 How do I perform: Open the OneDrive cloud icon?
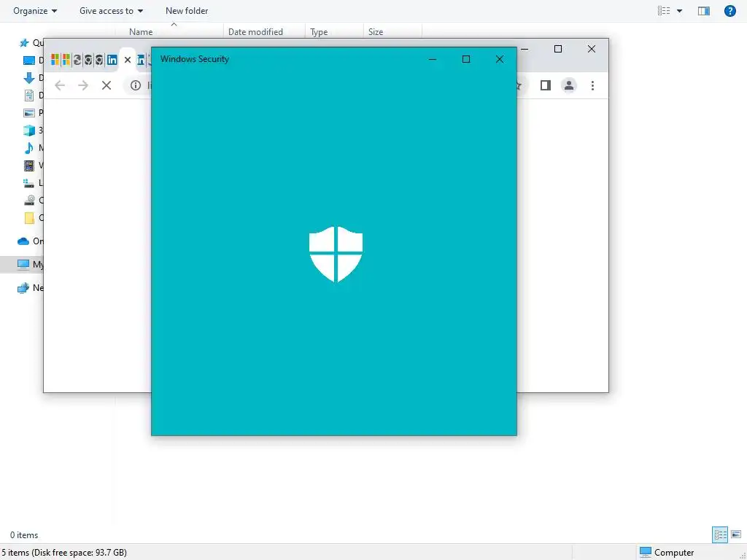click(23, 241)
